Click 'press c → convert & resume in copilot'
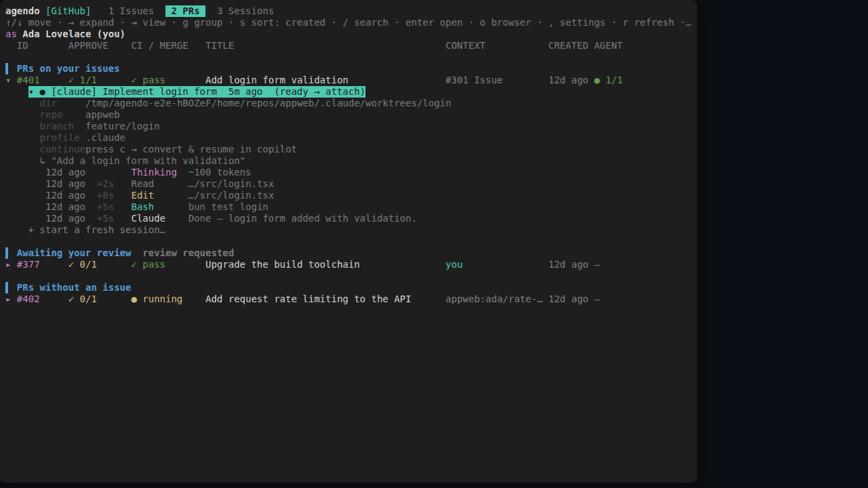 coord(191,149)
